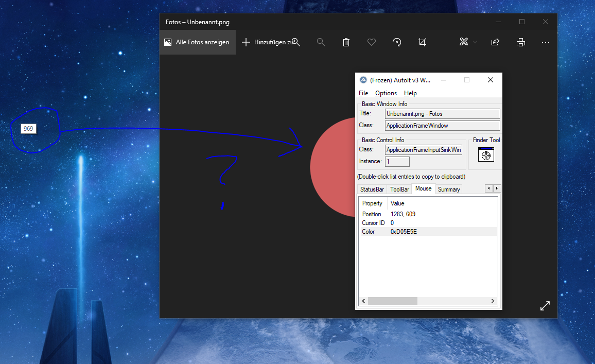
Task: Click the AutoIt app icon in title bar
Action: pos(363,80)
